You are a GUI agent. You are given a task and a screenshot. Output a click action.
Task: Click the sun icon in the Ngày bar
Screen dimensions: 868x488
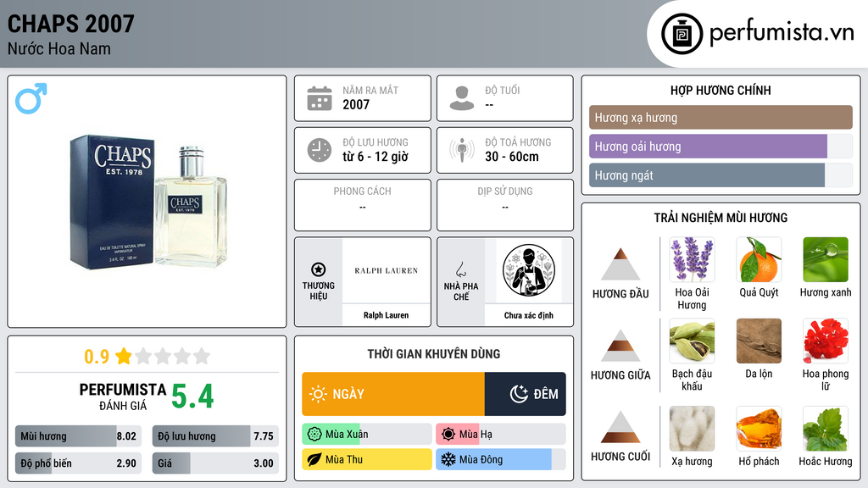pos(318,394)
